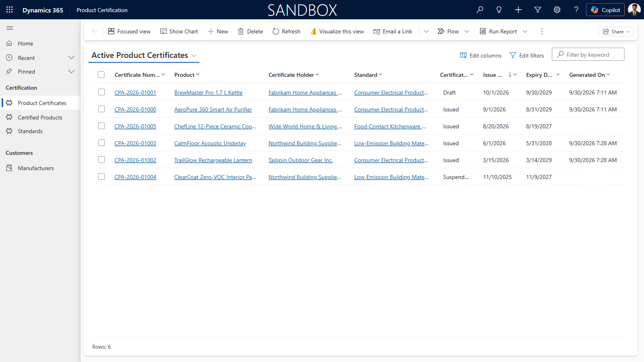Open the Copilot pane

click(605, 10)
